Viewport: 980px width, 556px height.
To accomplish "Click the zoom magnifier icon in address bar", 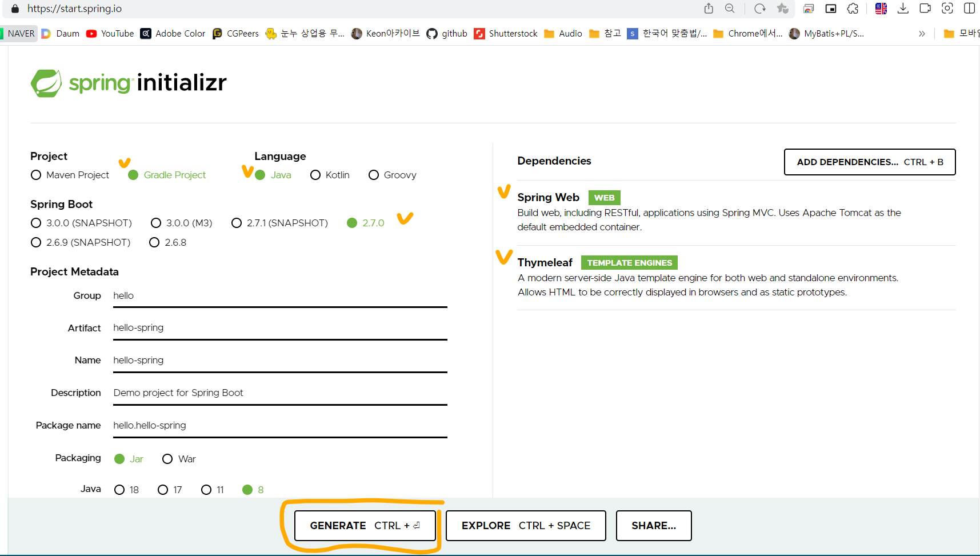I will (x=730, y=9).
